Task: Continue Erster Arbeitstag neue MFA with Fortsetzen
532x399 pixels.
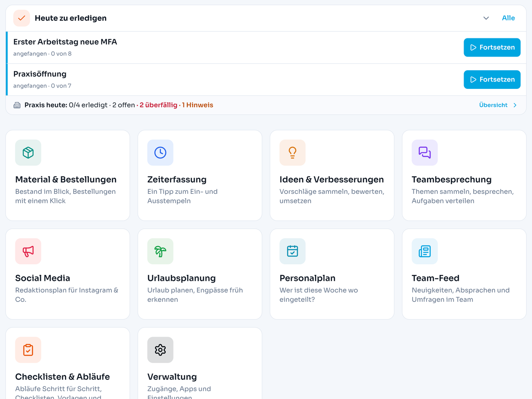Action: pyautogui.click(x=492, y=47)
